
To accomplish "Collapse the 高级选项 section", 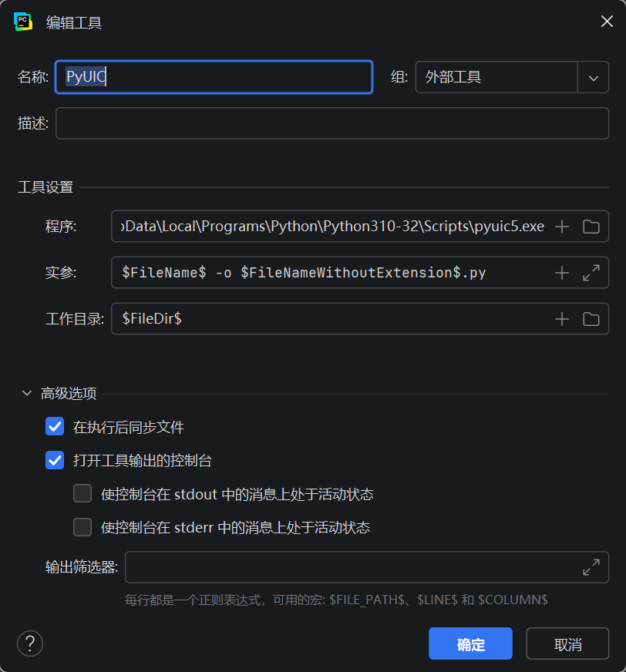I will [x=26, y=393].
